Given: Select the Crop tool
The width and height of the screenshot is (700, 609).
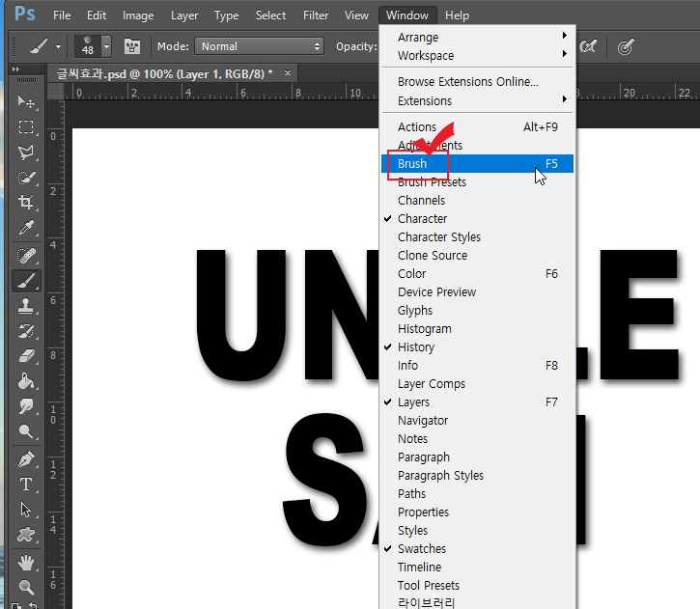Looking at the screenshot, I should (x=26, y=203).
